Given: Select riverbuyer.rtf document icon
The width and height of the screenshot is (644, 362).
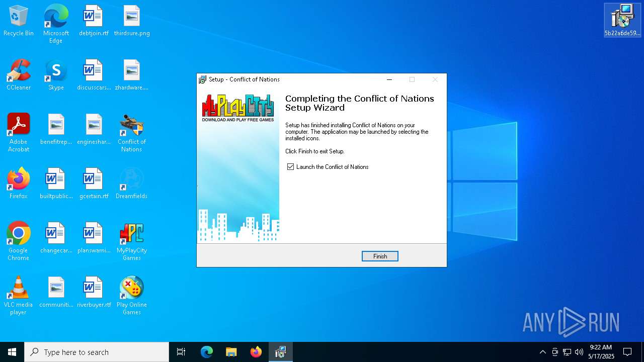Looking at the screenshot, I should pos(94,293).
